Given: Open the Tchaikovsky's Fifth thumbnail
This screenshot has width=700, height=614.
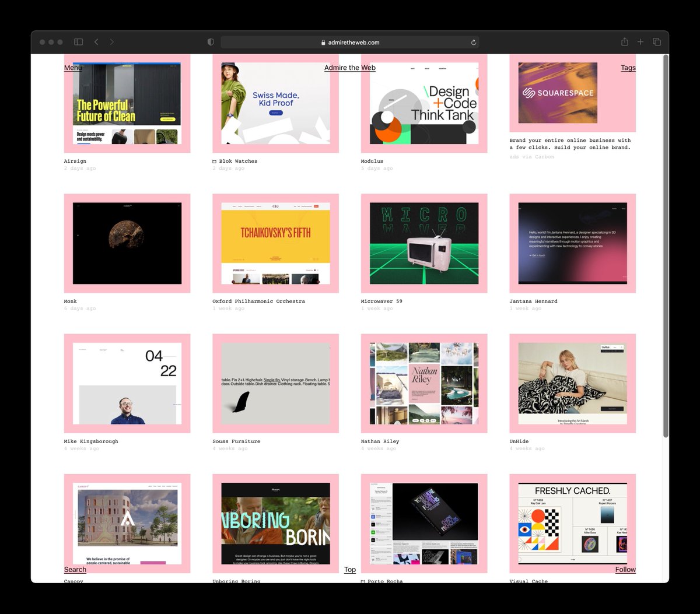Looking at the screenshot, I should click(275, 243).
